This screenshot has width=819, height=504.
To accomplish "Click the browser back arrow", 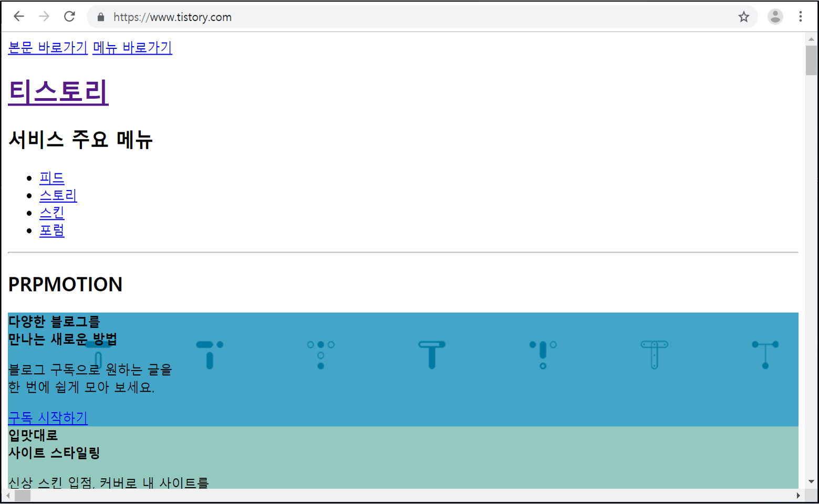I will point(19,17).
